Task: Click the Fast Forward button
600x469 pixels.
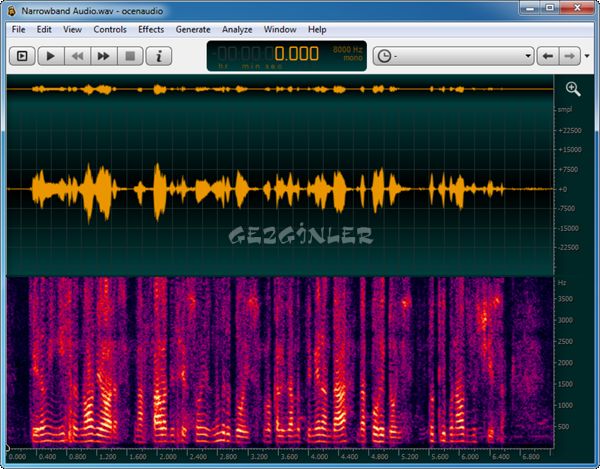Action: tap(104, 56)
